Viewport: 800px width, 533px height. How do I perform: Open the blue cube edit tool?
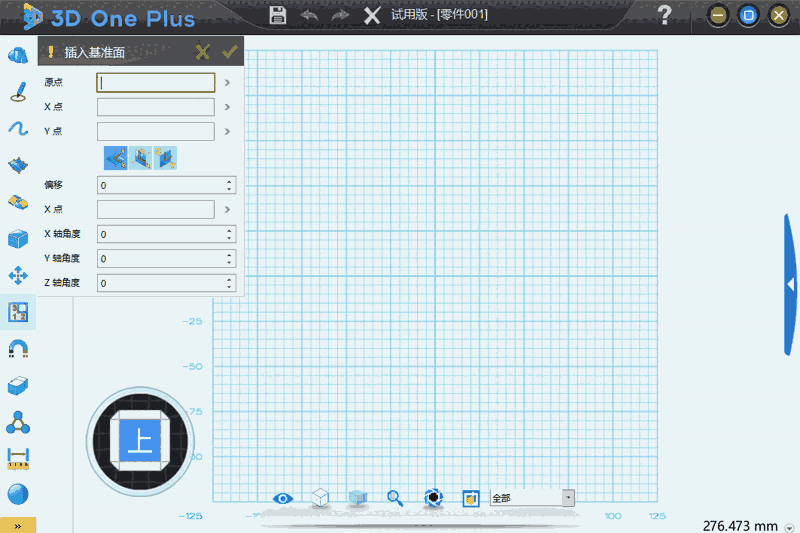[x=18, y=239]
